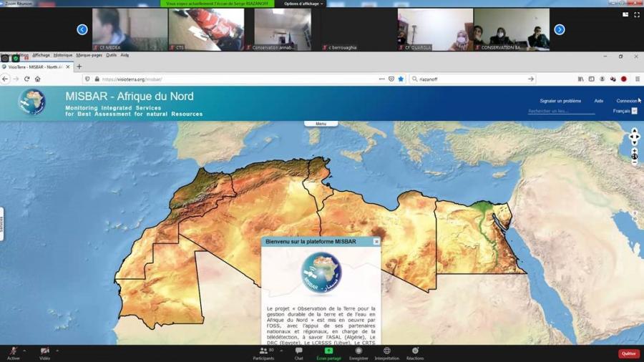Enter full screen mode in Zoom

click(x=637, y=14)
